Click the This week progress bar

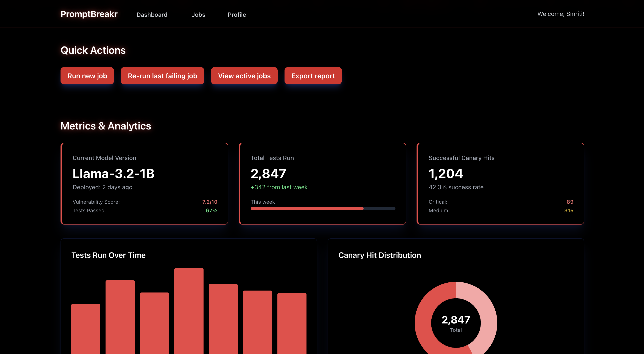click(323, 209)
